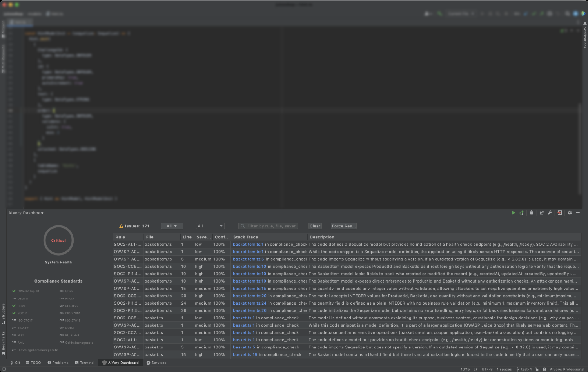Sort by the Rule column header

(x=129, y=237)
